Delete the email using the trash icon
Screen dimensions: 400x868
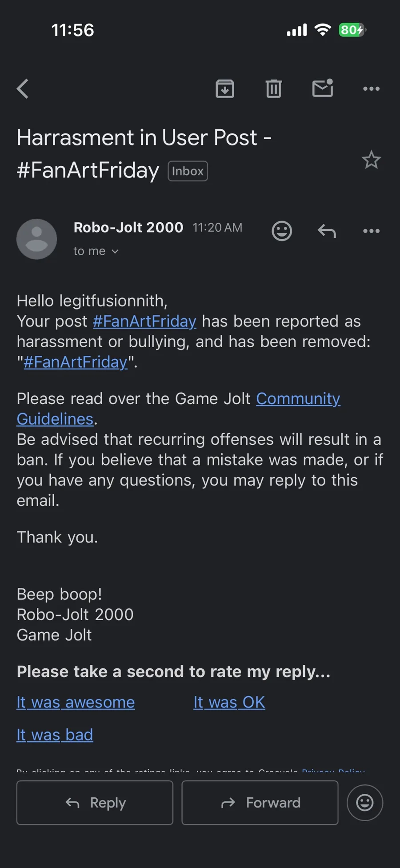274,88
